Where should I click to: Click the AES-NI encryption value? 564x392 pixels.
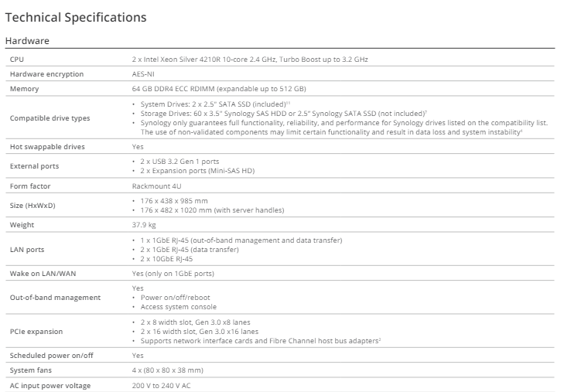tap(144, 74)
